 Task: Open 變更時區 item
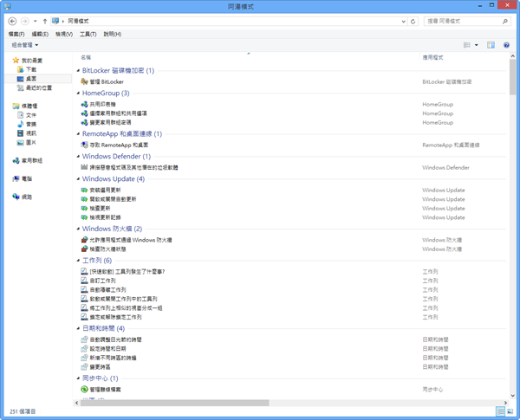pos(95,367)
